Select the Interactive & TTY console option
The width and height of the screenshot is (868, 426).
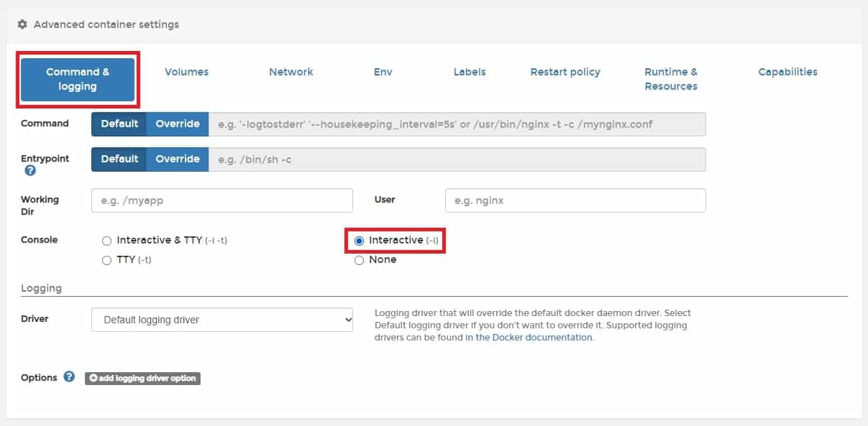click(x=107, y=241)
